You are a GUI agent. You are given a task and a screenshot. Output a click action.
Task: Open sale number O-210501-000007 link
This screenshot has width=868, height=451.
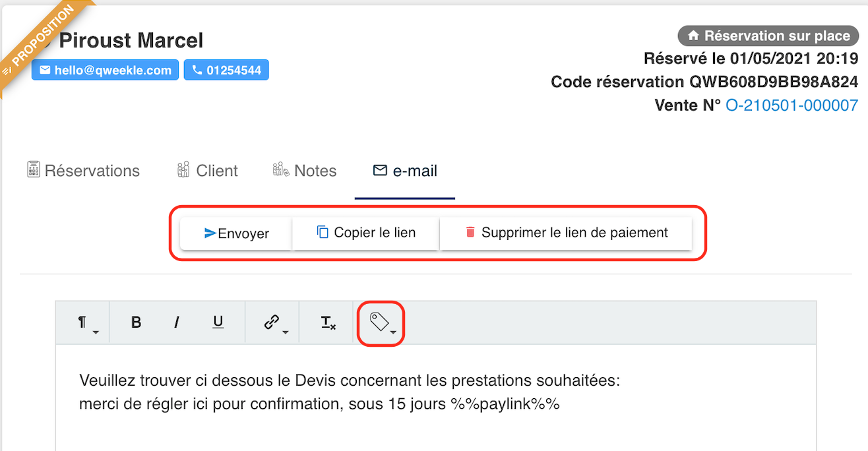pyautogui.click(x=791, y=104)
